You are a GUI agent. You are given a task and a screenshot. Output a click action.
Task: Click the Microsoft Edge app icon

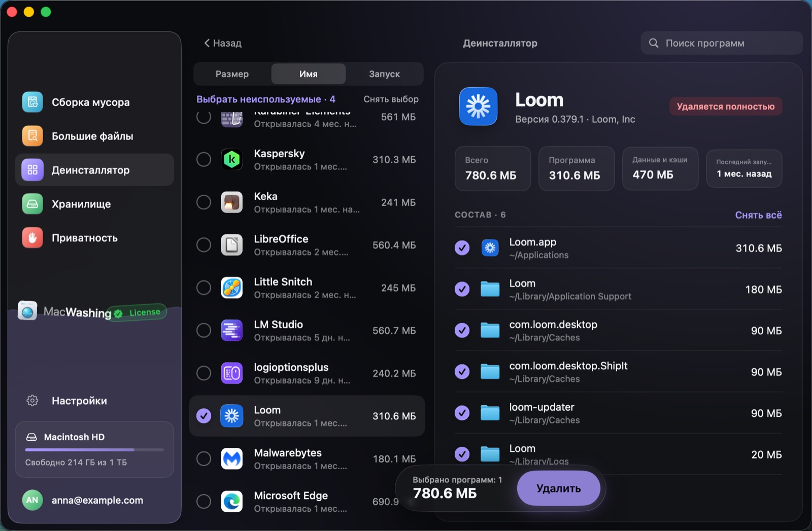tap(232, 502)
